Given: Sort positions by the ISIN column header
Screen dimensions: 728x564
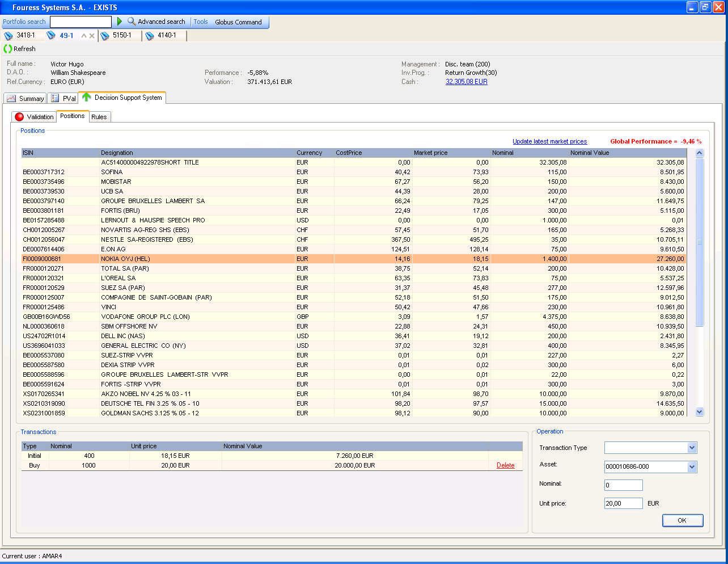Looking at the screenshot, I should 60,153.
